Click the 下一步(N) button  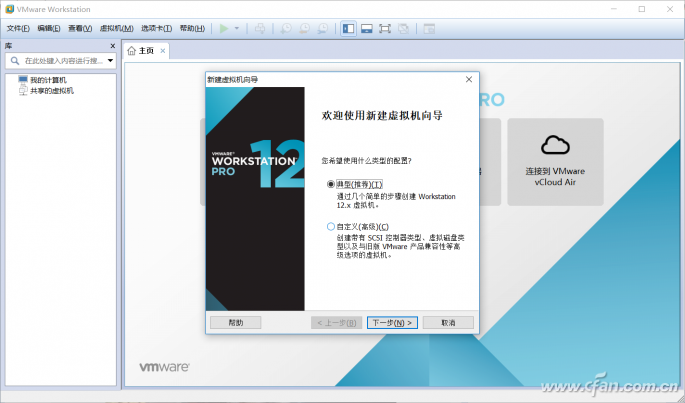(392, 323)
